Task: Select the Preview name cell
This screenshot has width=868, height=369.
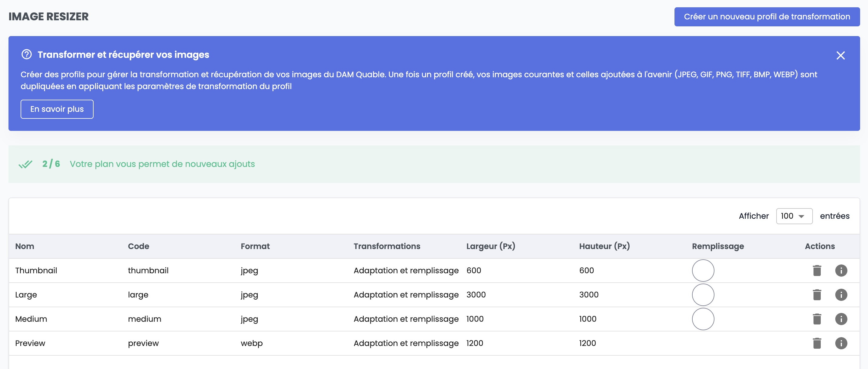Action: tap(30, 343)
